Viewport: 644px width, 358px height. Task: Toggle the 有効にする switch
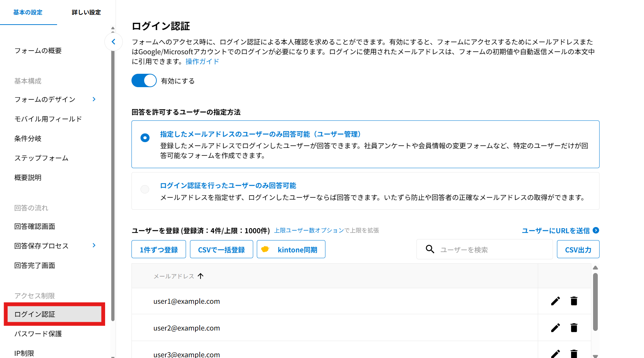tap(144, 81)
